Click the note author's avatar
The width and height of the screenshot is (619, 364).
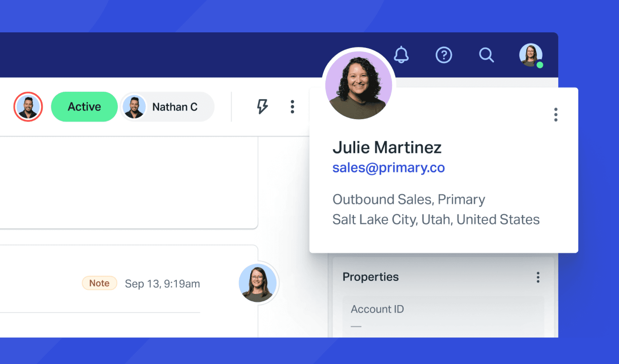click(x=258, y=283)
